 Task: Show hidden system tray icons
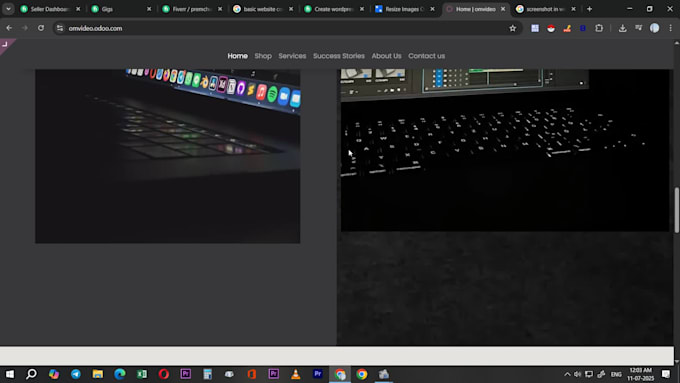(x=567, y=374)
